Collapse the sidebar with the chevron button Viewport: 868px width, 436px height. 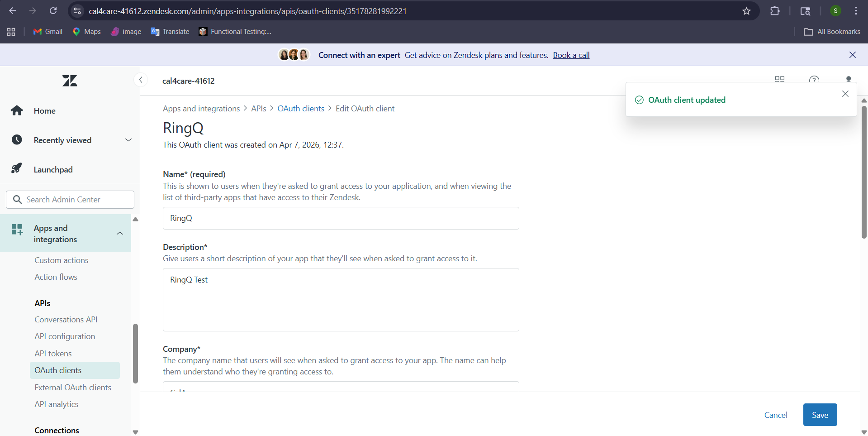[141, 80]
